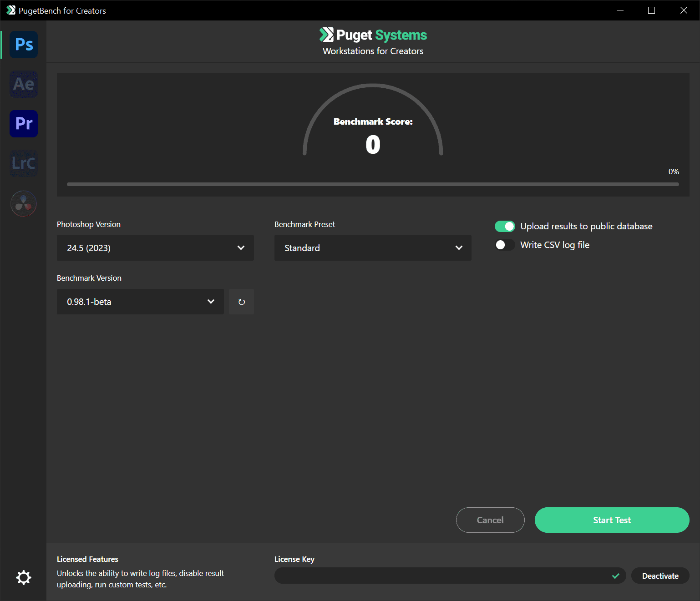Click the 'License Key' label

click(294, 559)
